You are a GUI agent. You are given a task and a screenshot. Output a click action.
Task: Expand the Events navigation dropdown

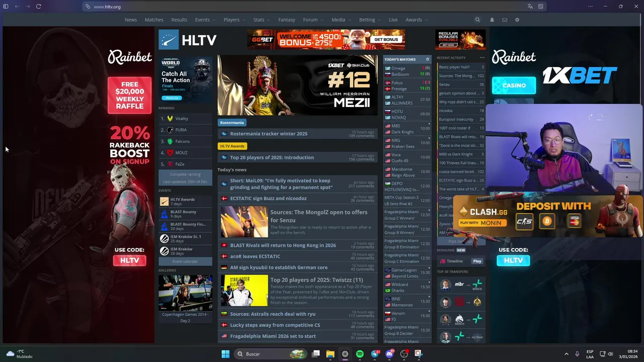[x=205, y=20]
